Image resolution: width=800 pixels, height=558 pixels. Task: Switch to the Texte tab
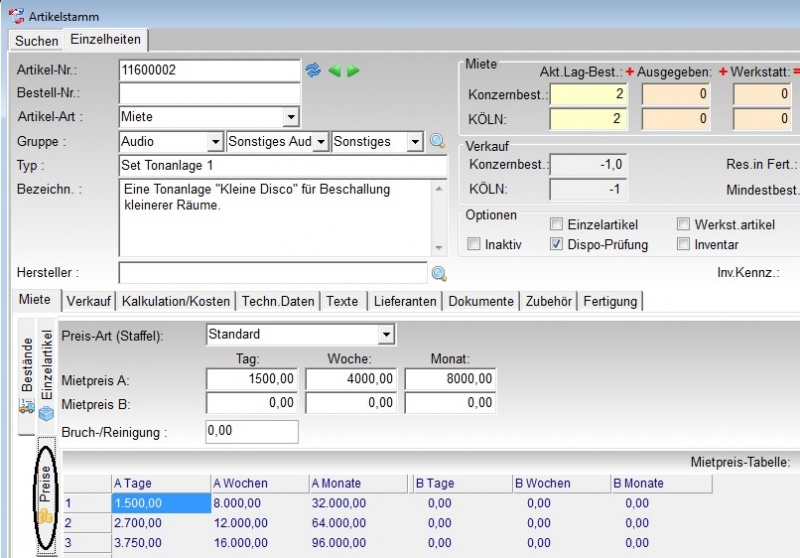[x=342, y=301]
